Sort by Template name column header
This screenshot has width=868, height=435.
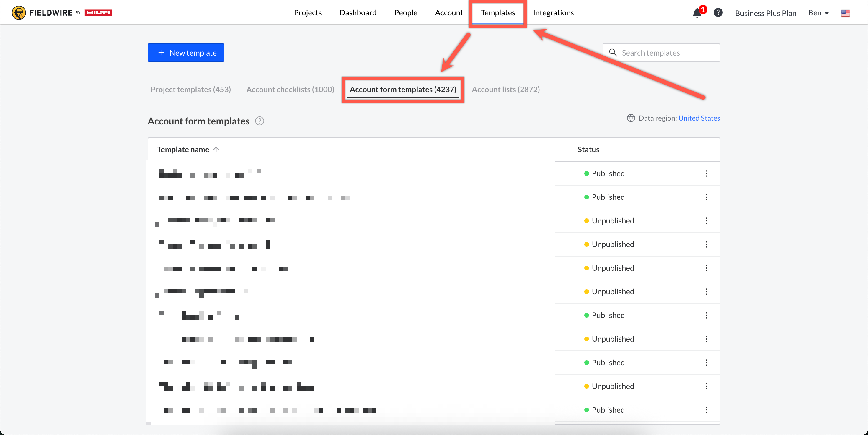183,150
